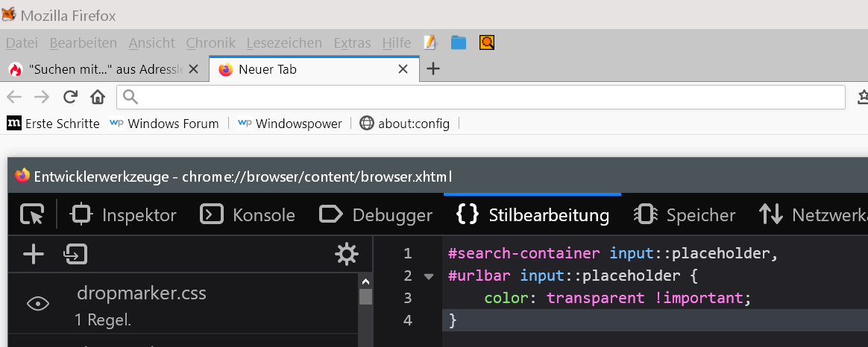Open the Chronik menu
Screen dimensions: 868x347
210,43
